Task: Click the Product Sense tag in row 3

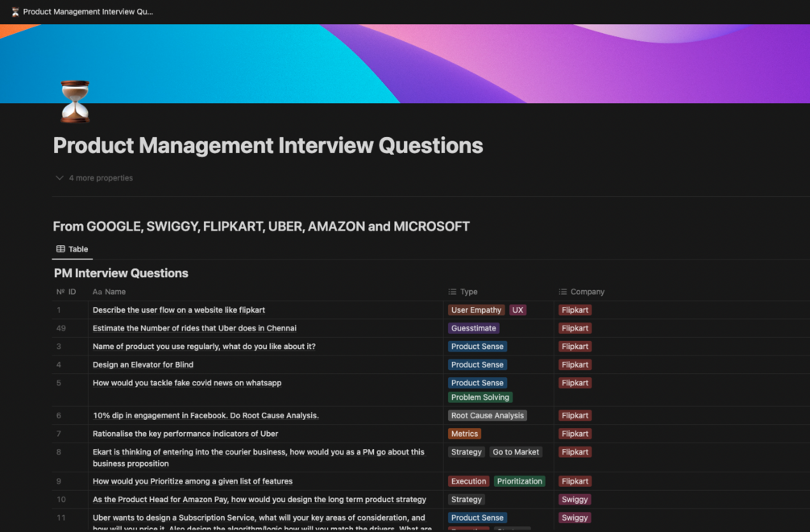Action: click(x=477, y=347)
